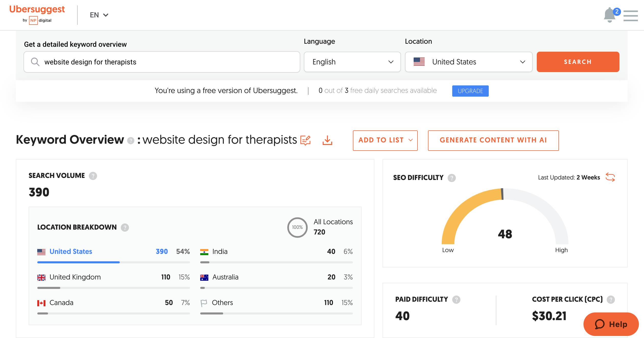Click the United States flag in Location selector
The image size is (644, 338).
point(419,62)
